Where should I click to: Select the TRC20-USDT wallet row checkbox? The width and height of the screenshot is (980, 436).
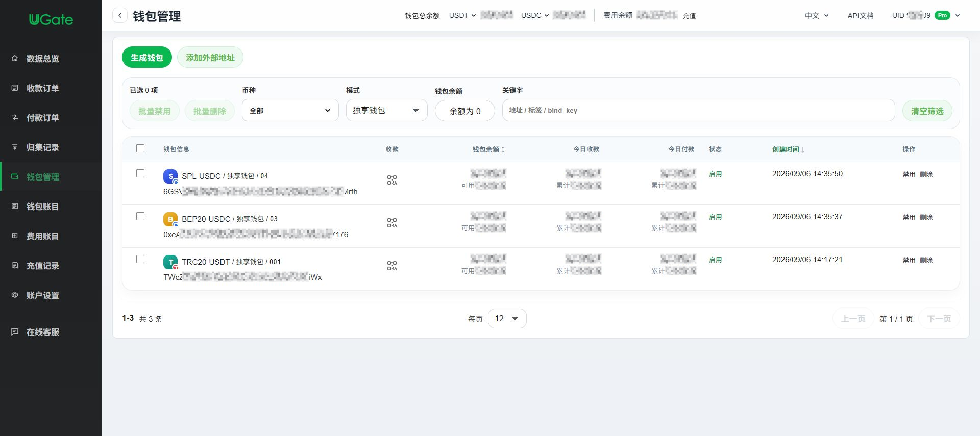point(140,259)
